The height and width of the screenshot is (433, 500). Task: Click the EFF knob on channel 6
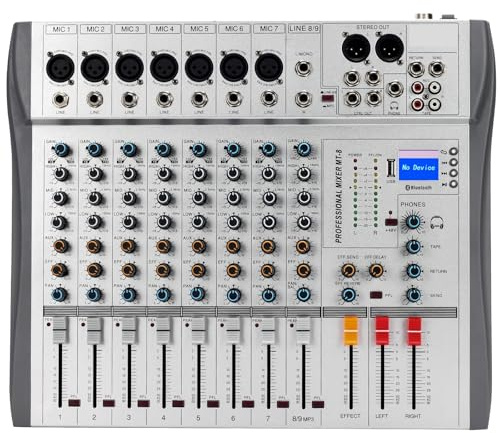[233, 271]
